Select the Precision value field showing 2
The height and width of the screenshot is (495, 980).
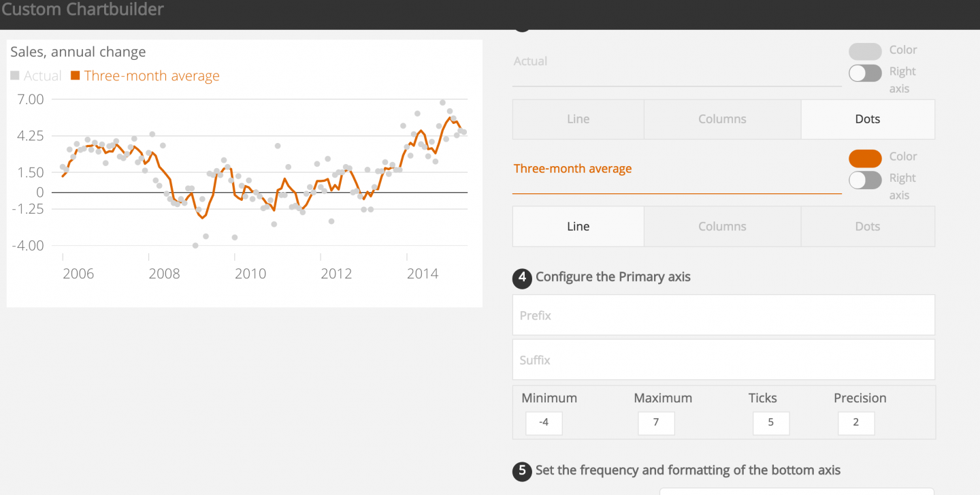[855, 423]
